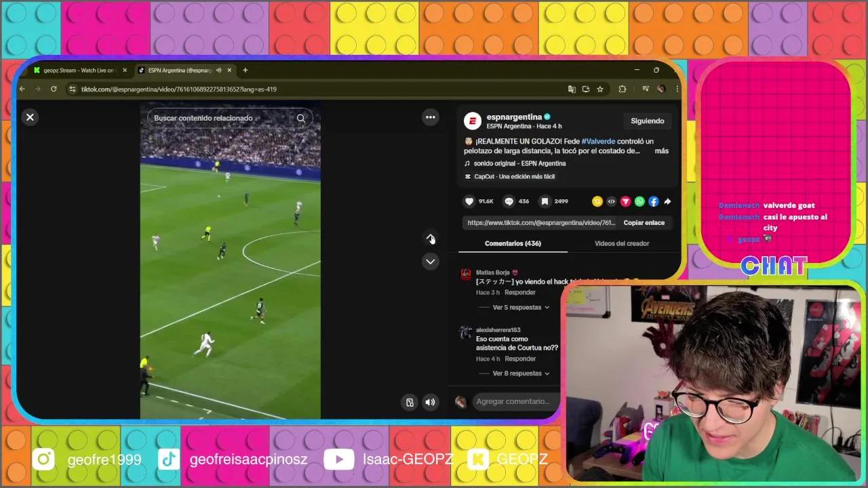Select the Comentarios (436) tab
The height and width of the screenshot is (488, 868).
click(x=513, y=243)
